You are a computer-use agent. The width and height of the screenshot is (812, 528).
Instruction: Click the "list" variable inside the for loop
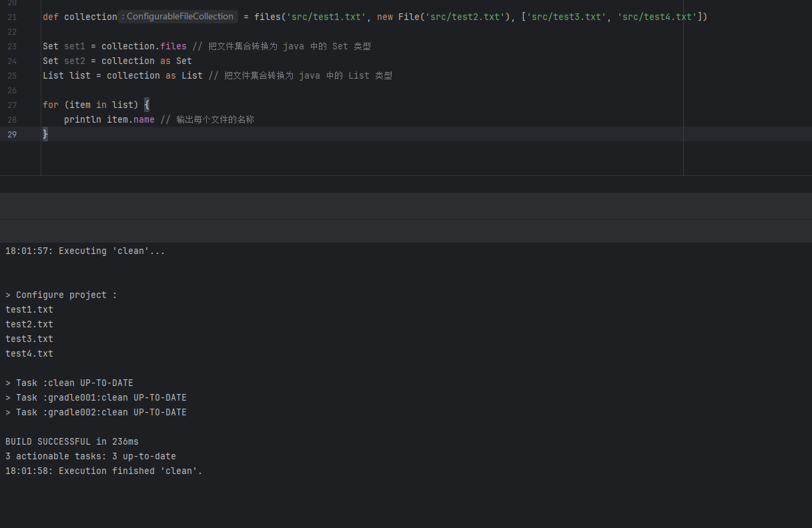(x=123, y=105)
